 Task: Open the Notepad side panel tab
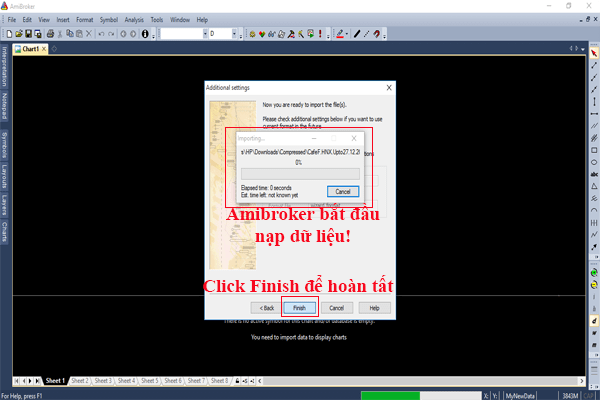(4, 106)
